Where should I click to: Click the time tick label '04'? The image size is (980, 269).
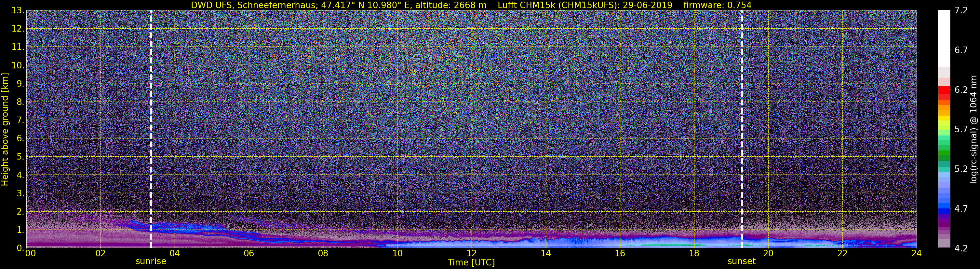coord(175,254)
